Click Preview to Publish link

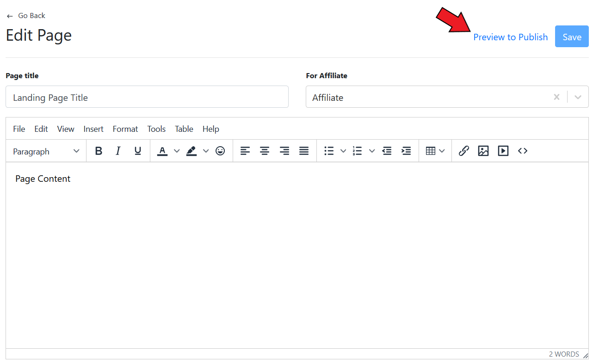coord(510,37)
